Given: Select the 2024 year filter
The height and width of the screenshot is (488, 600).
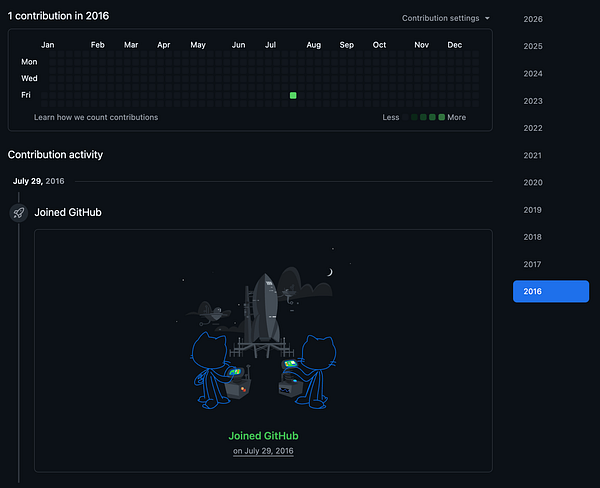Looking at the screenshot, I should tap(533, 73).
